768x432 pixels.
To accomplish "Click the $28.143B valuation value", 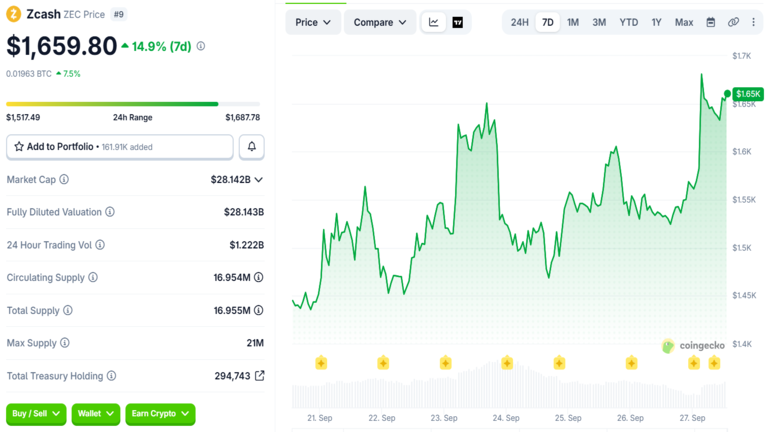I will coord(244,212).
